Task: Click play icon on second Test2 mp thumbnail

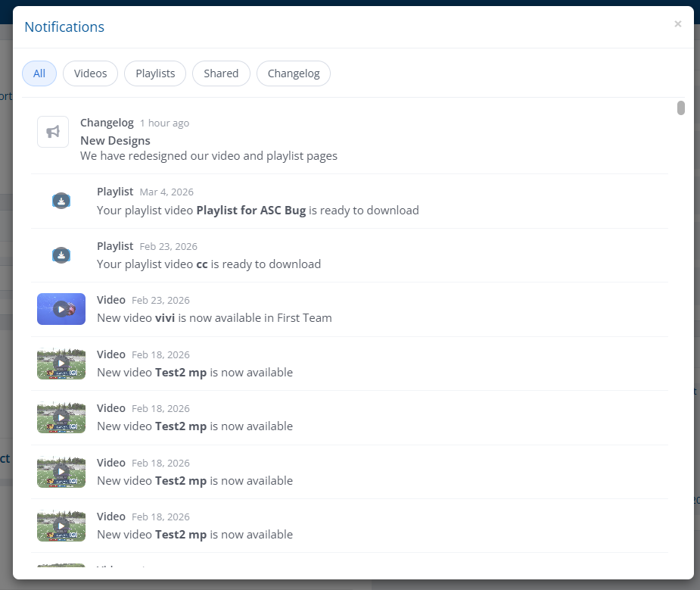Action: click(x=61, y=417)
